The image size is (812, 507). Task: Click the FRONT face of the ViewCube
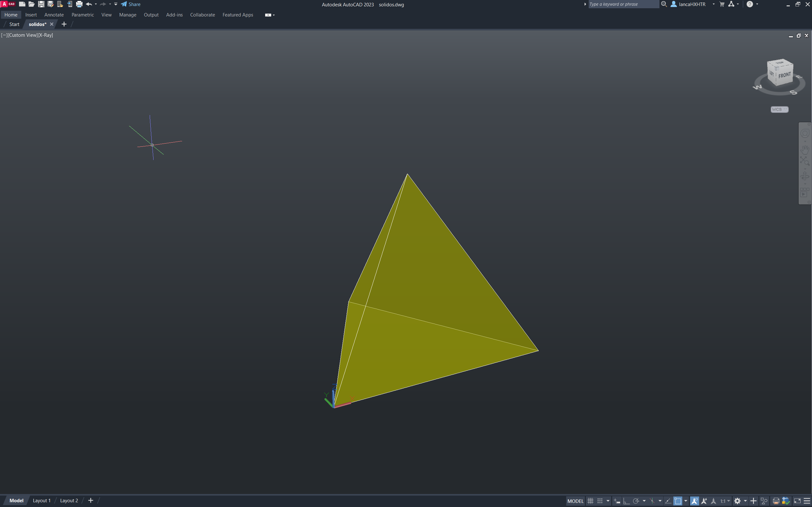point(784,75)
